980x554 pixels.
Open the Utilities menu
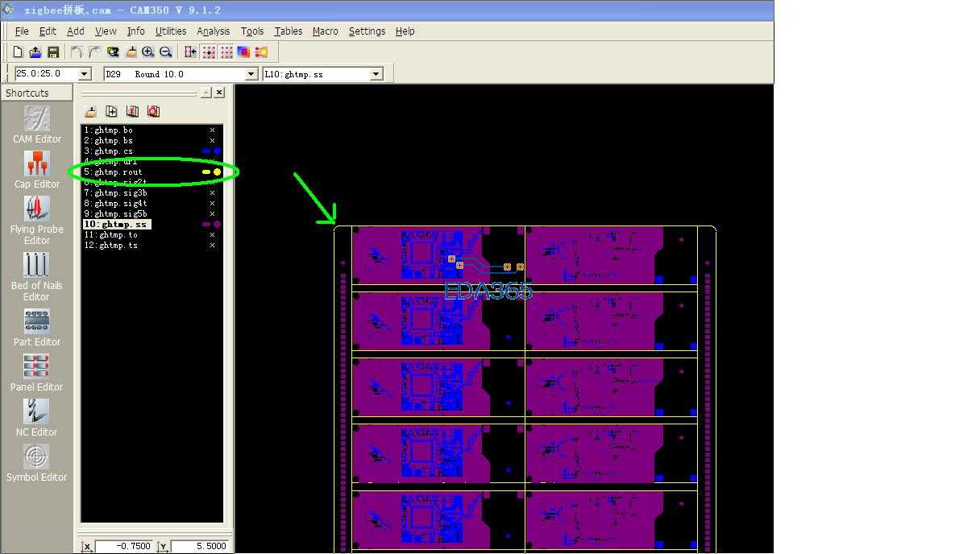coord(170,31)
